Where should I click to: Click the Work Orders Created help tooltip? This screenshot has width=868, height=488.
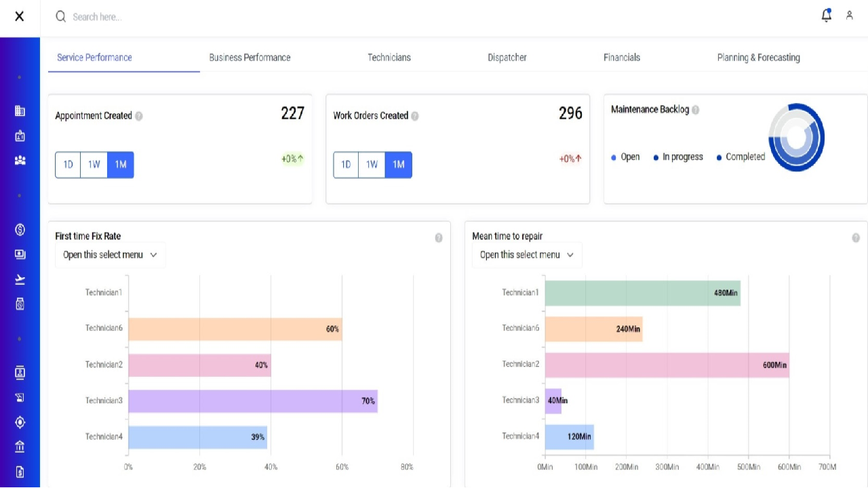coord(414,116)
